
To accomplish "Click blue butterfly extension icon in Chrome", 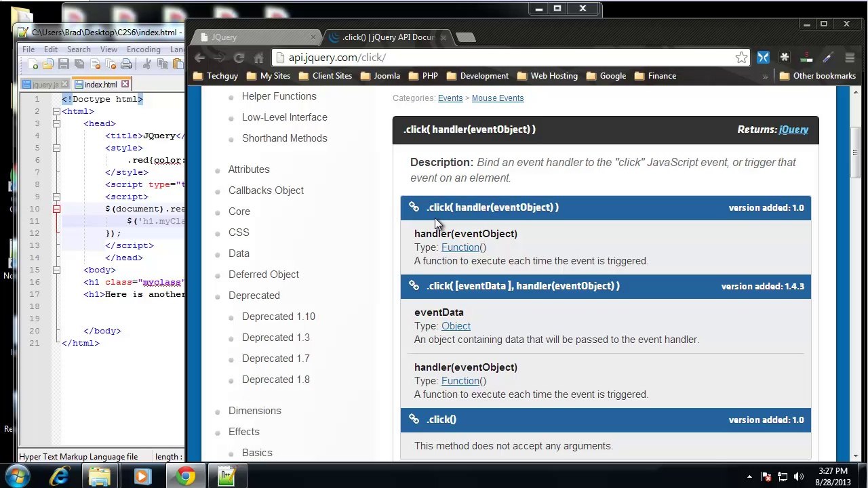I will tap(763, 58).
